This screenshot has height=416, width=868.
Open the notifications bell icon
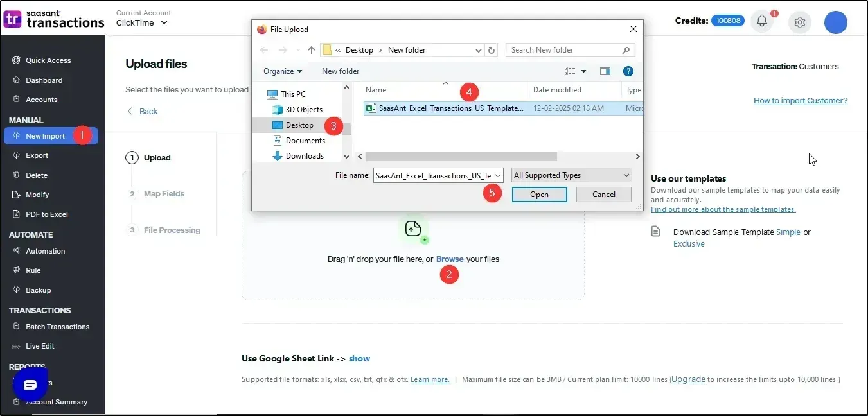pos(762,21)
